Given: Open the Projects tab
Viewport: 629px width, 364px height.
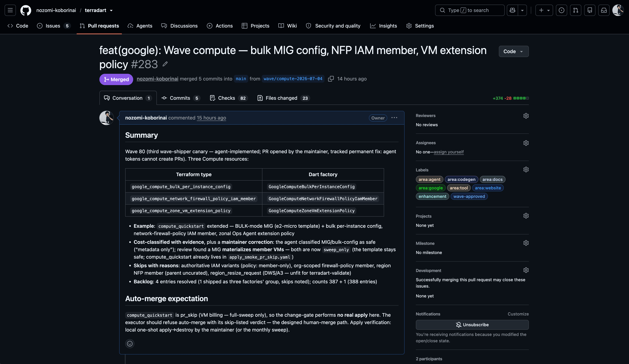Looking at the screenshot, I should click(x=256, y=26).
